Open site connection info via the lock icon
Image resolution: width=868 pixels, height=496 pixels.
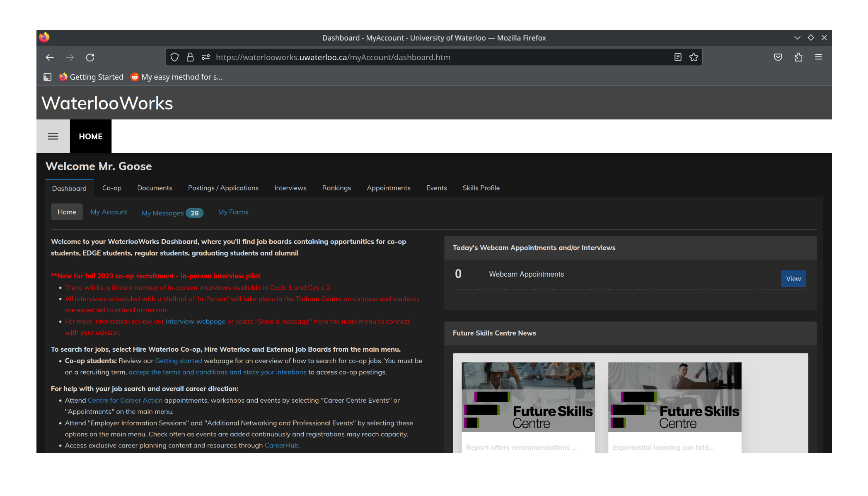click(x=190, y=57)
